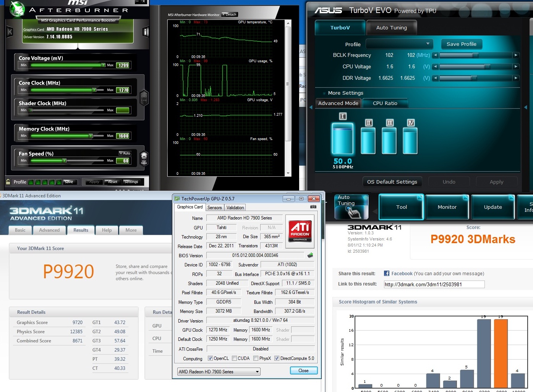
Task: Click the 3DMark result link field
Action: click(x=434, y=284)
